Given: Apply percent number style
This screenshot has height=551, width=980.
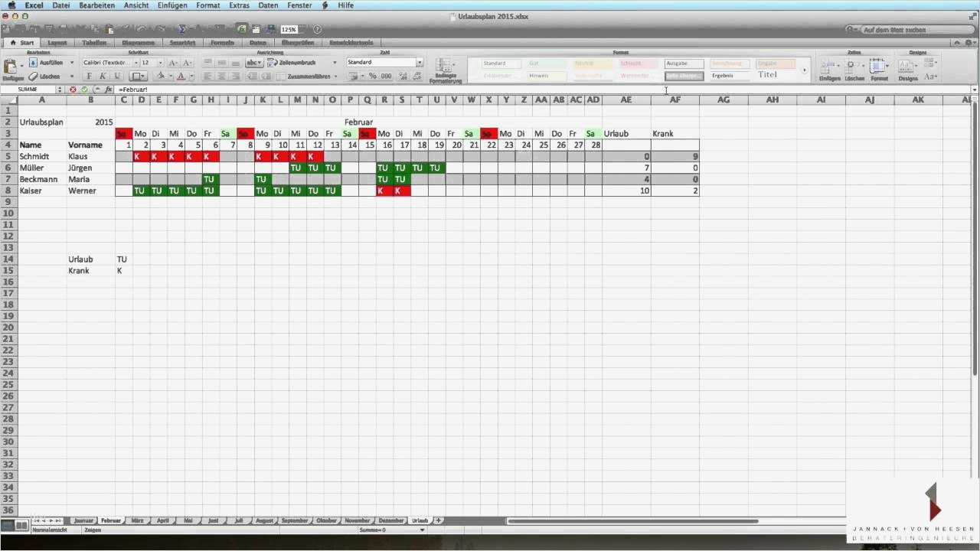Looking at the screenshot, I should click(373, 77).
